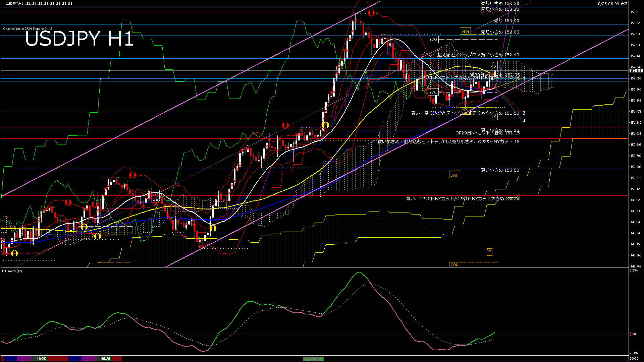Select the YDC yesterday-close marker
Viewport: 644px width, 362px height.
[433, 92]
